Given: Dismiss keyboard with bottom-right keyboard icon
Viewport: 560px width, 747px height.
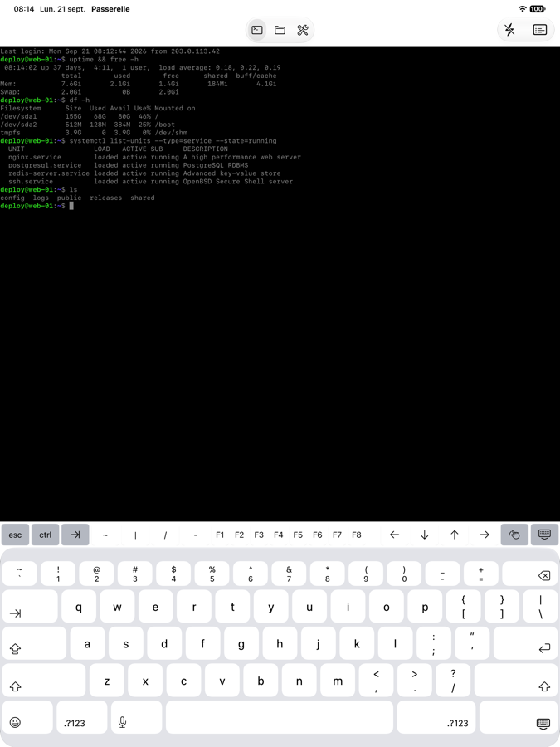Looking at the screenshot, I should (519, 717).
